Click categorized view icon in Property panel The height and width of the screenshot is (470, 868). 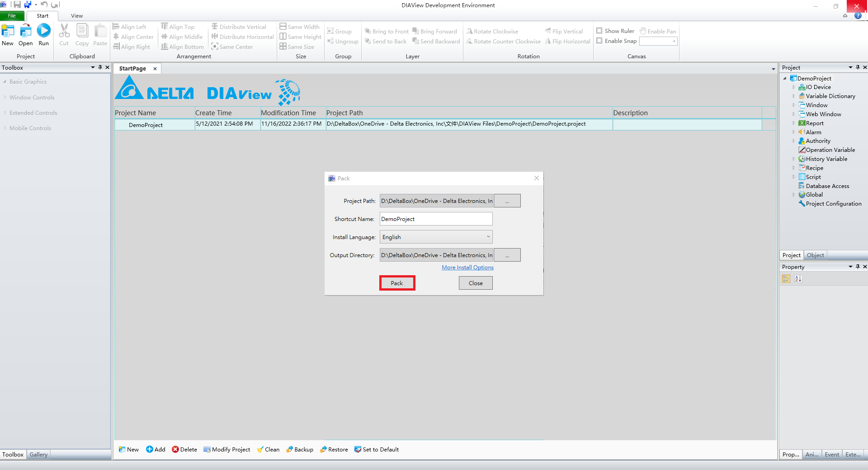tap(786, 279)
